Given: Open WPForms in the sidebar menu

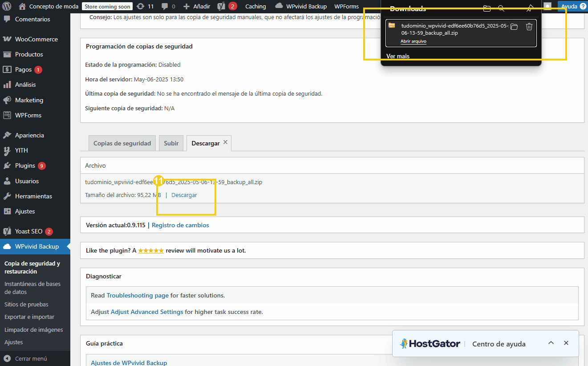Looking at the screenshot, I should tap(35, 115).
